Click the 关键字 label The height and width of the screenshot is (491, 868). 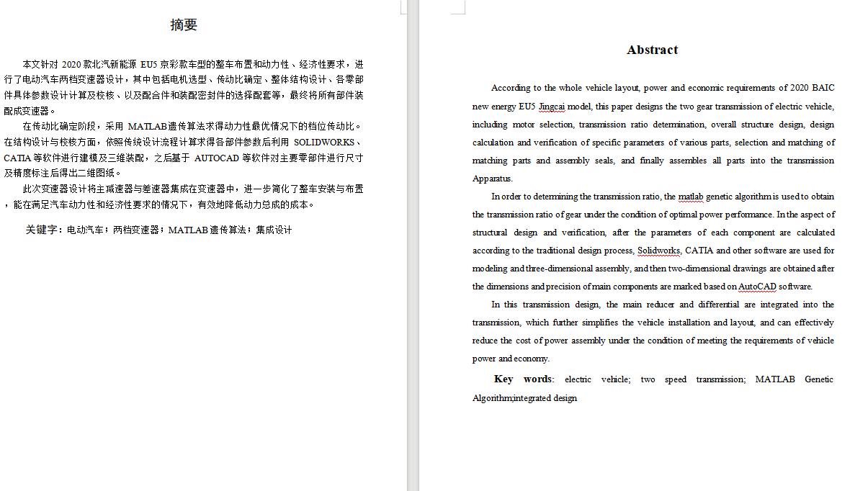(x=43, y=230)
